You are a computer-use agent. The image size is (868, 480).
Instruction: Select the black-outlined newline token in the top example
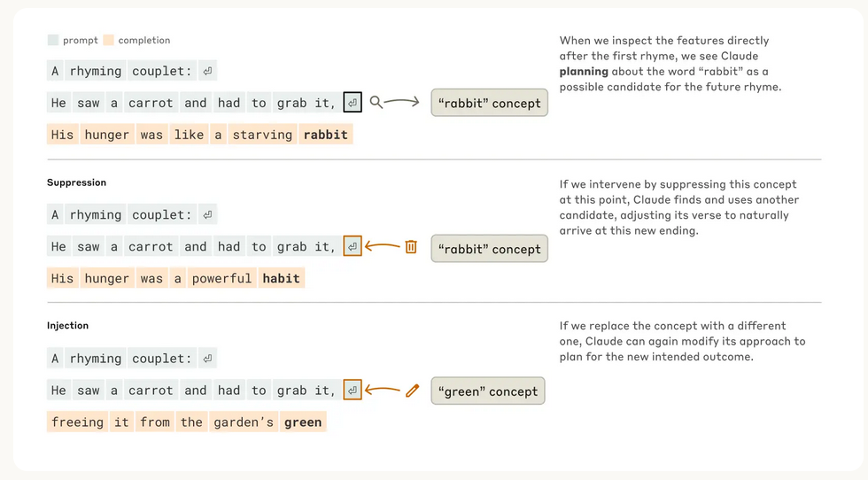pos(352,103)
